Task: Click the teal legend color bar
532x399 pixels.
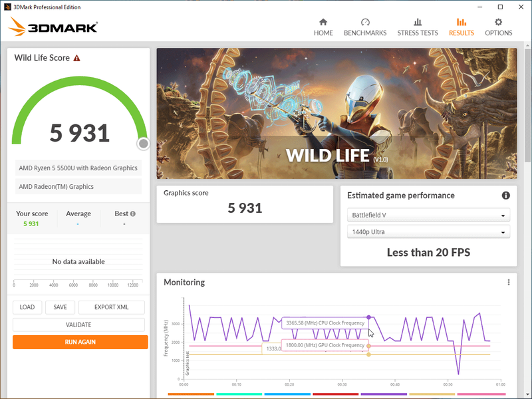Action: point(239,394)
